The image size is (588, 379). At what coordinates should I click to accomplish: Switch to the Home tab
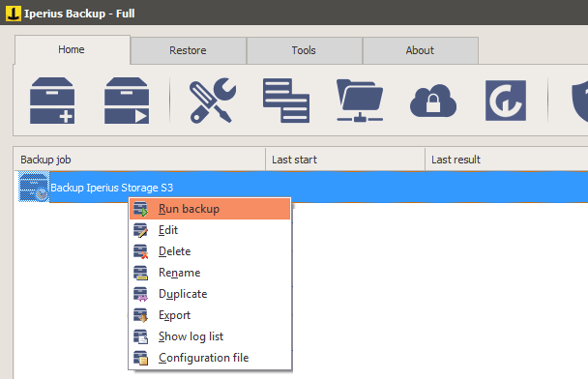point(72,50)
